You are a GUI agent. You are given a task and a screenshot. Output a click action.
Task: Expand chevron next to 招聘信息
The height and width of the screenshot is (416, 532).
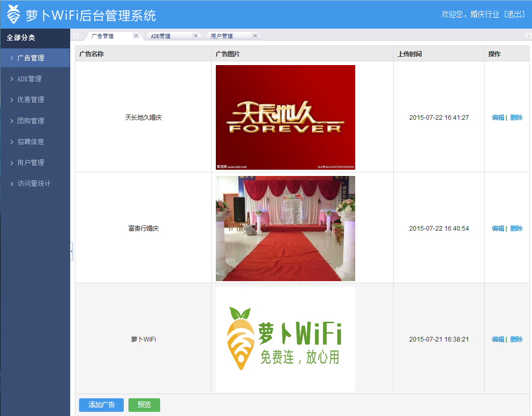click(x=12, y=142)
